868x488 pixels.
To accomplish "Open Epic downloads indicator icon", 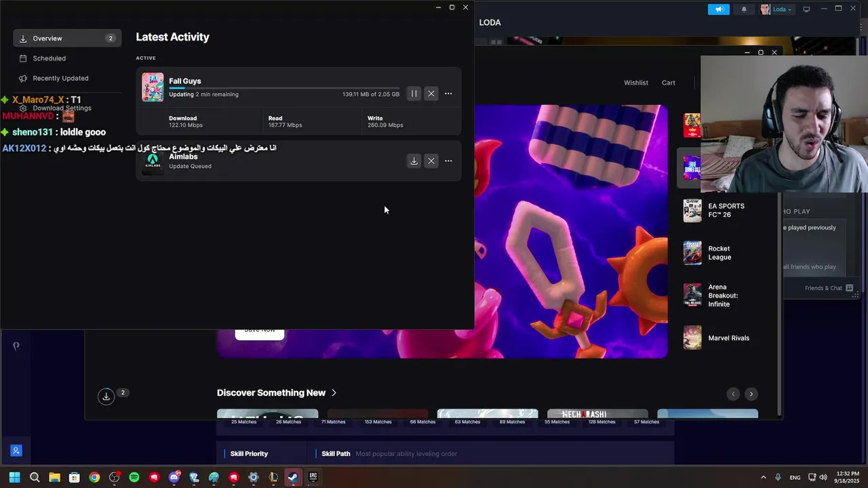I will pyautogui.click(x=106, y=396).
